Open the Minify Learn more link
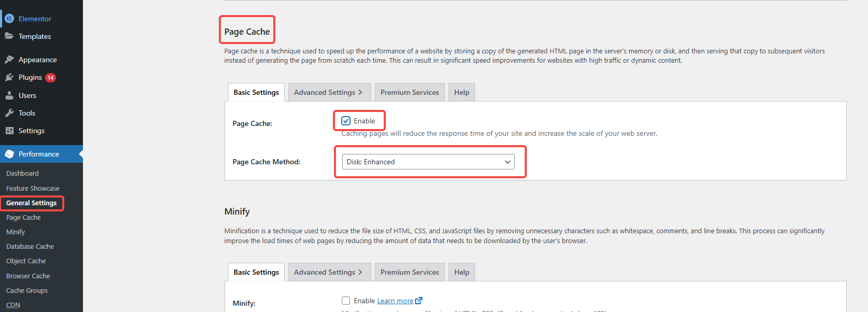This screenshot has height=312, width=868. tap(395, 301)
